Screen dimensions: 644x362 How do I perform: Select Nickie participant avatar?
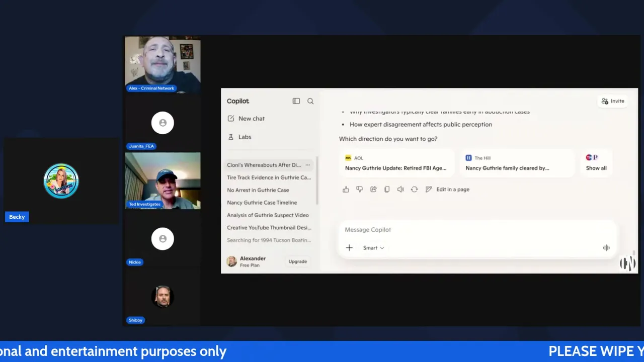click(x=163, y=239)
